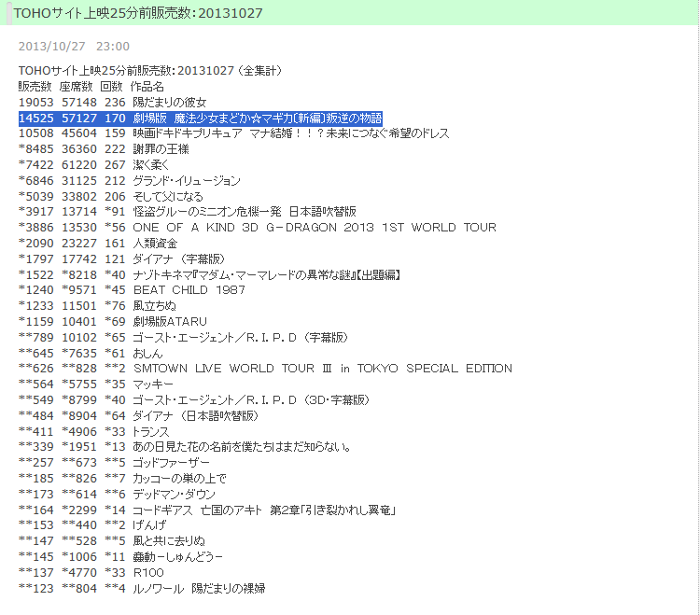
Task: Click the row for 謝罪の王様
Action: coord(104,149)
